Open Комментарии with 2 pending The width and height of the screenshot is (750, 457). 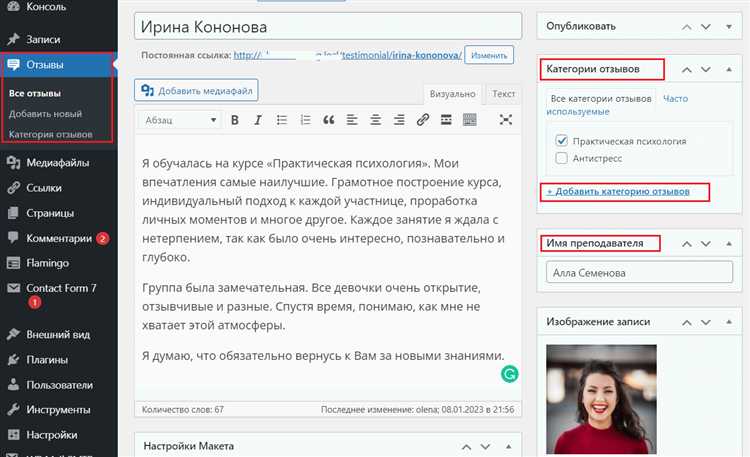[58, 238]
